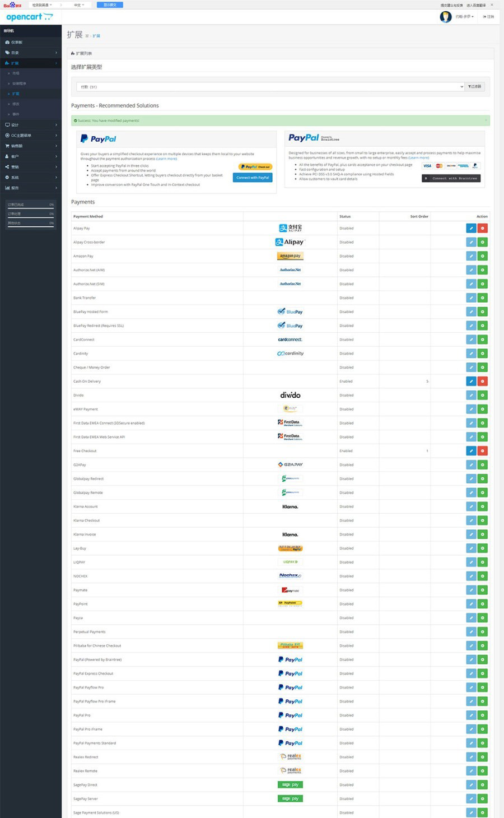Install the Klarna Checkout extension

(482, 520)
